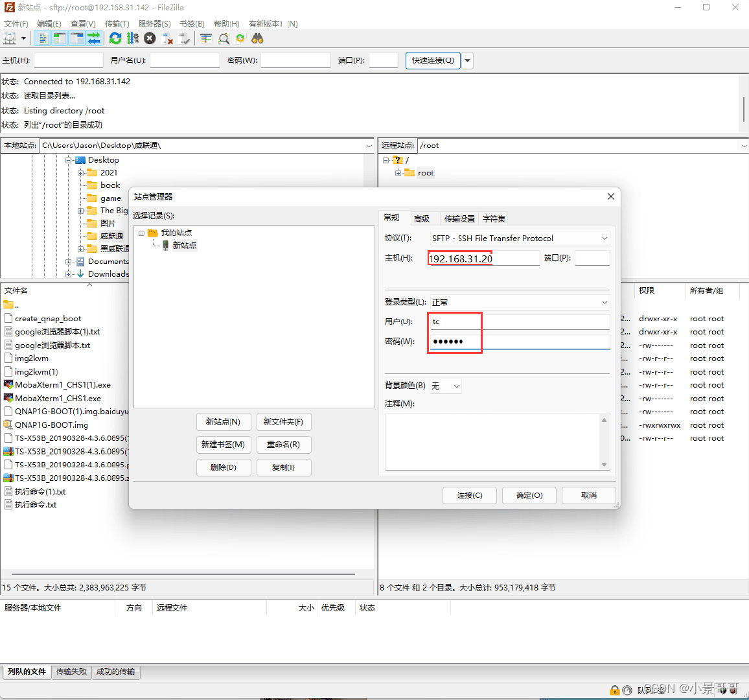The image size is (749, 700).
Task: Click the 重命名(R) button
Action: (x=284, y=445)
